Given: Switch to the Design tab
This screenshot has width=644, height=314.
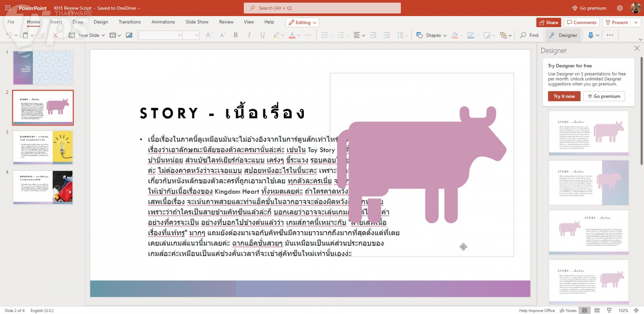Looking at the screenshot, I should 101,22.
